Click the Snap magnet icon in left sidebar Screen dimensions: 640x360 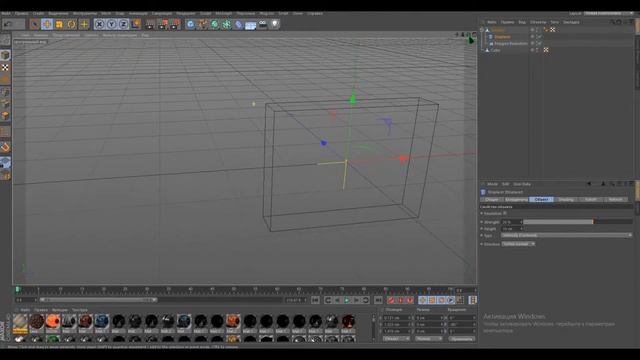pos(5,147)
